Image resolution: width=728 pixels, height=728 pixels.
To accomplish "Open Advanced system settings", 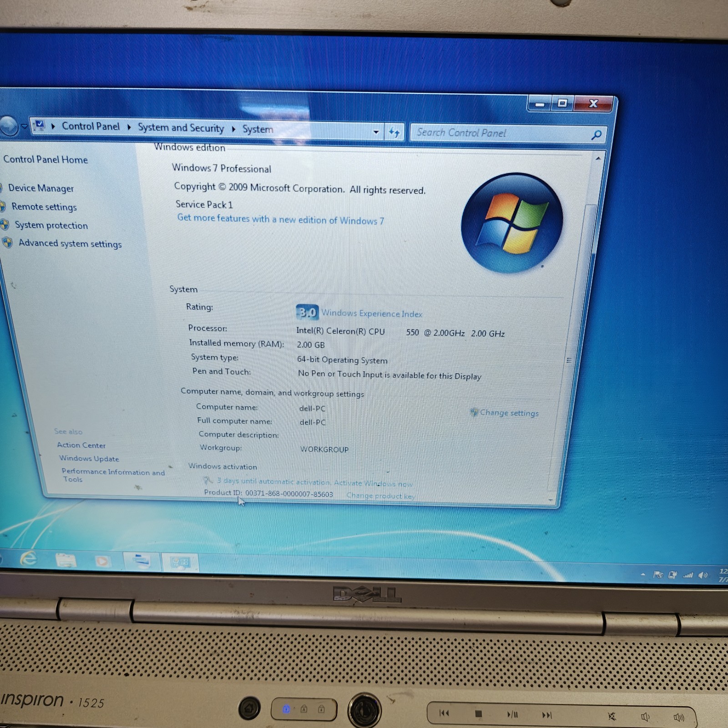I will 70,243.
